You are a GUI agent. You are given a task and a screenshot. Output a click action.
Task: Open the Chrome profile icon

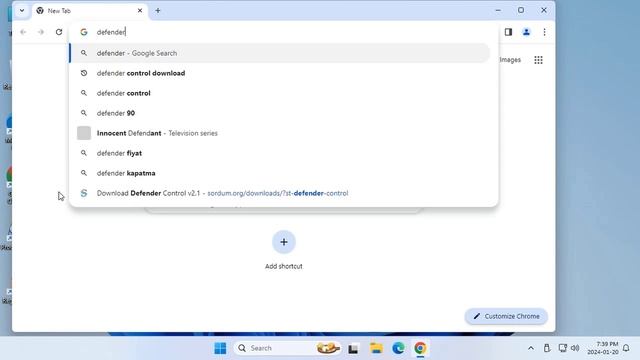(526, 32)
